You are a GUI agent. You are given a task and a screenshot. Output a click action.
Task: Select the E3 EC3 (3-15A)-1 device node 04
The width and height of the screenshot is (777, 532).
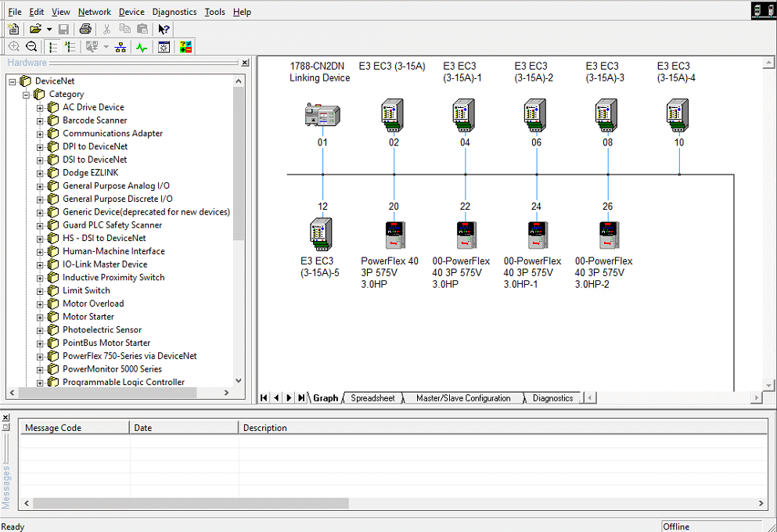coord(464,115)
